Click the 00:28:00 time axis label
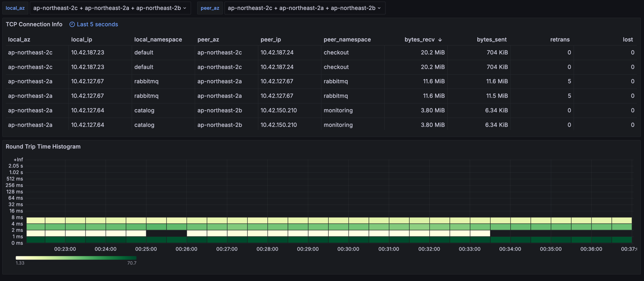The height and width of the screenshot is (281, 644). coord(267,249)
